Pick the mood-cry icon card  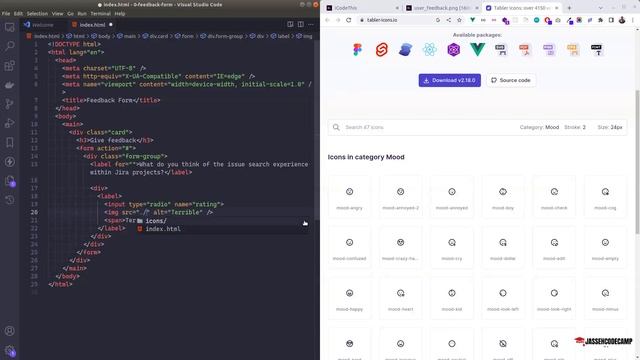(x=452, y=248)
